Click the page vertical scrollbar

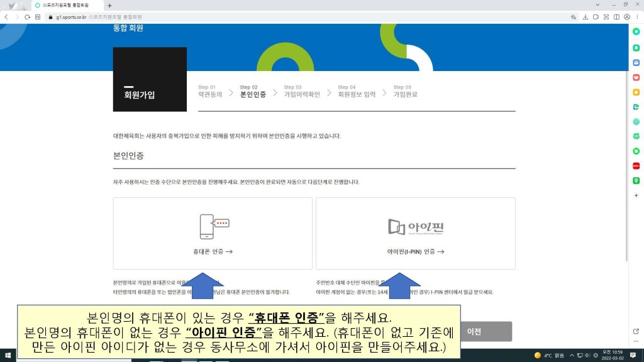pyautogui.click(x=626, y=157)
